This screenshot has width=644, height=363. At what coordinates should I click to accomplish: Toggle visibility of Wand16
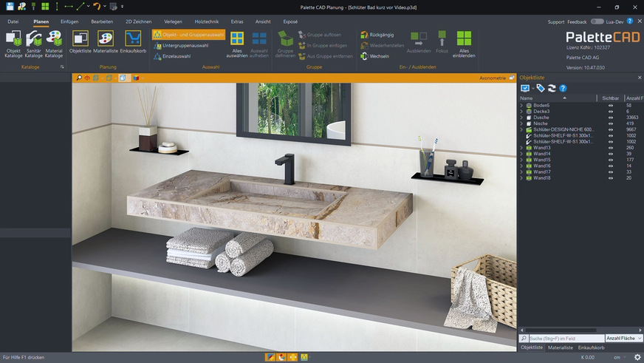point(611,166)
